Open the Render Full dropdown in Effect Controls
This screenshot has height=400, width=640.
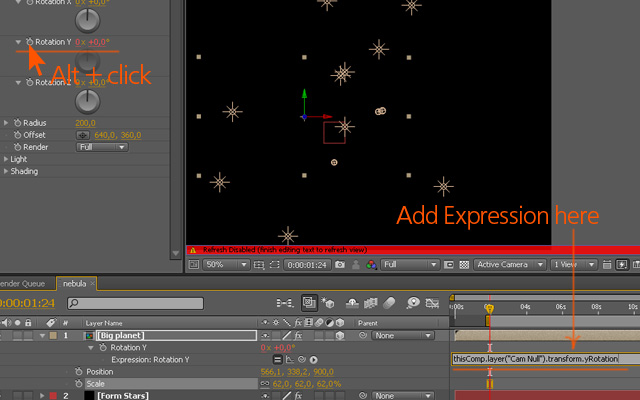click(x=102, y=147)
